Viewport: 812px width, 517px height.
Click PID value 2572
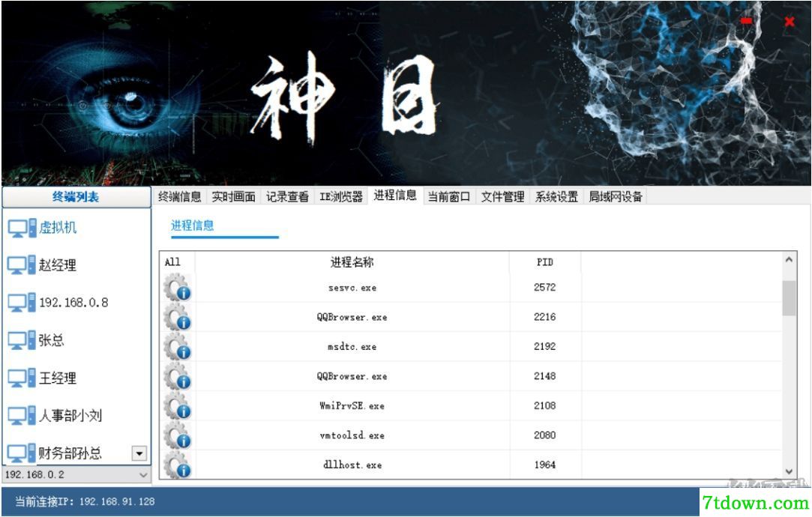click(545, 288)
